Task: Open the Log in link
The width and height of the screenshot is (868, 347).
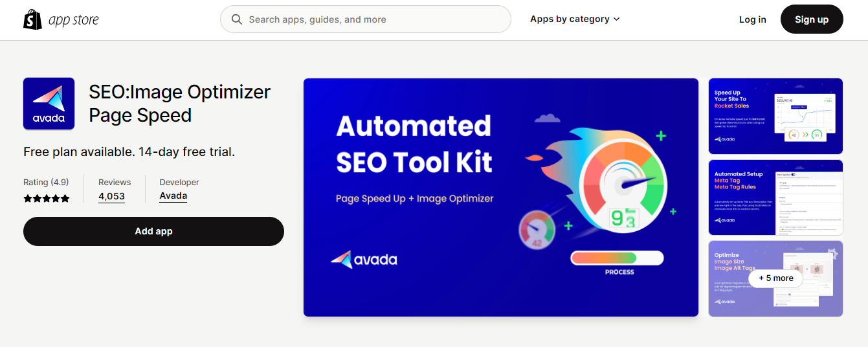Action: [x=752, y=19]
